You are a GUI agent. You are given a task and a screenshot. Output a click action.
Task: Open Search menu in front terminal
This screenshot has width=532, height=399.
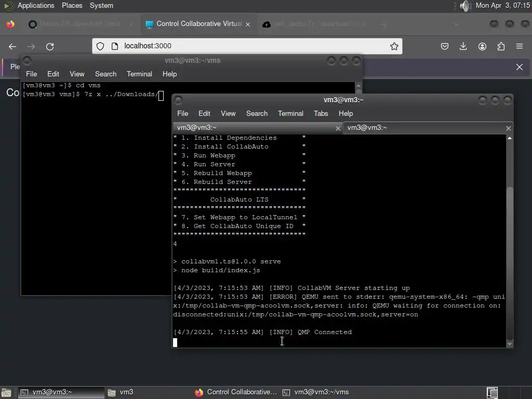pos(257,113)
